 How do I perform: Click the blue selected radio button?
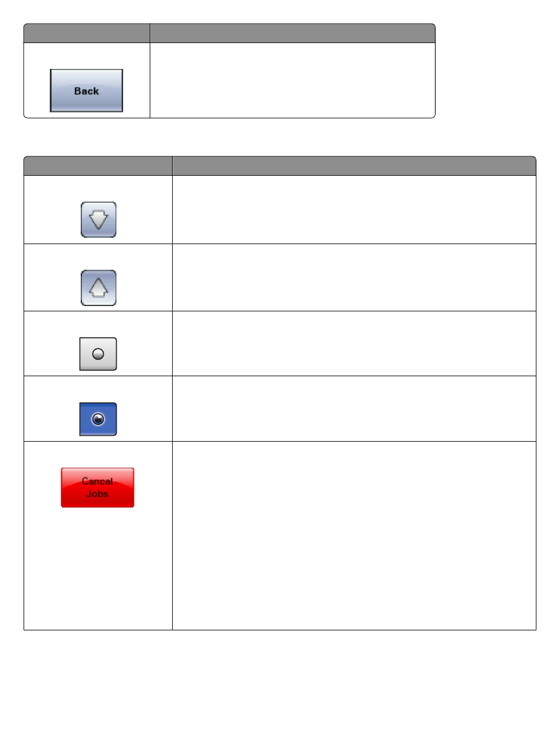coord(98,419)
